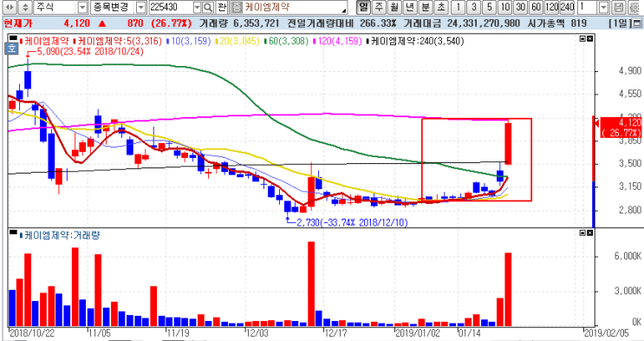Click the 거래대금 24,331,270,980 value

click(x=484, y=23)
